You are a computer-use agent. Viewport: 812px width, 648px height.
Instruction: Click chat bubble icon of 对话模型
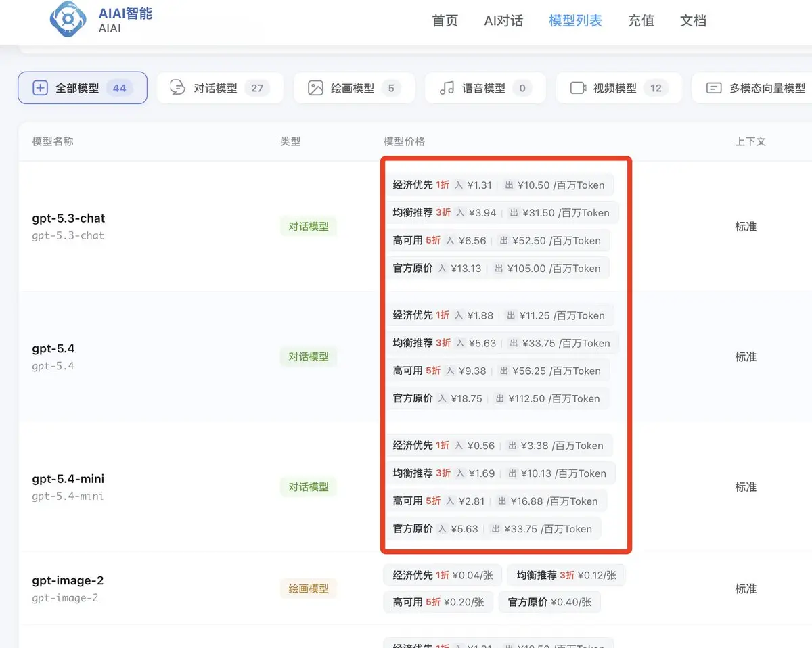point(177,88)
